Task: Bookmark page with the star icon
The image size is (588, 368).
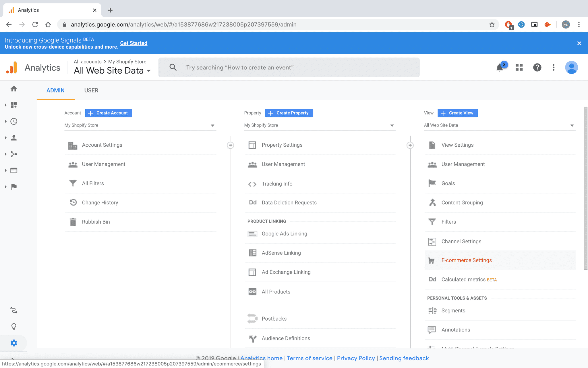Action: click(x=492, y=25)
